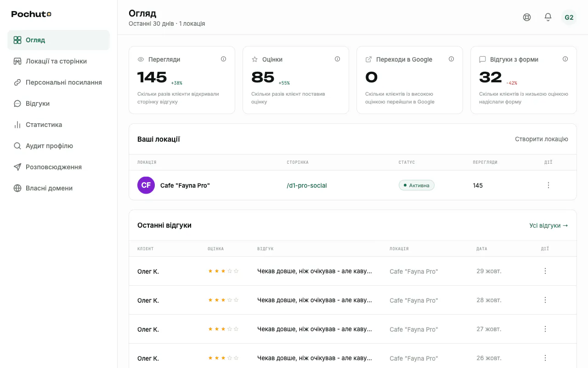Open actions menu for the 28 жовт. review
588x368 pixels.
[545, 300]
